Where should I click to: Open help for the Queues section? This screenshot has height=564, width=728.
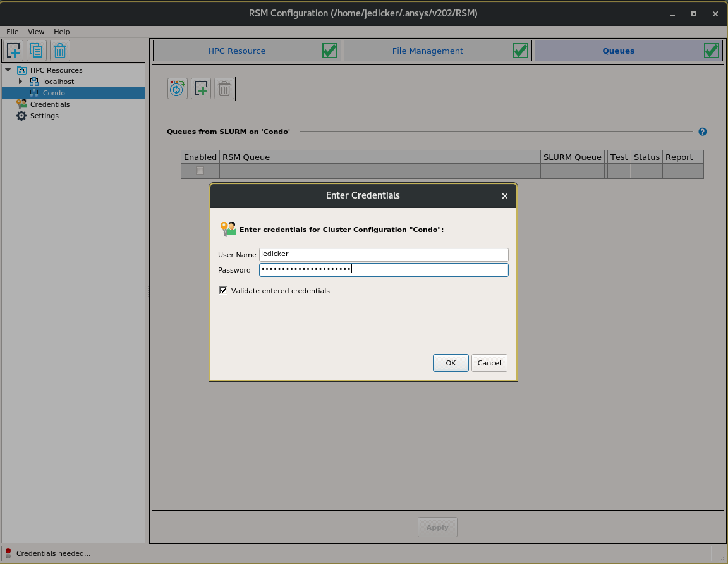point(703,132)
